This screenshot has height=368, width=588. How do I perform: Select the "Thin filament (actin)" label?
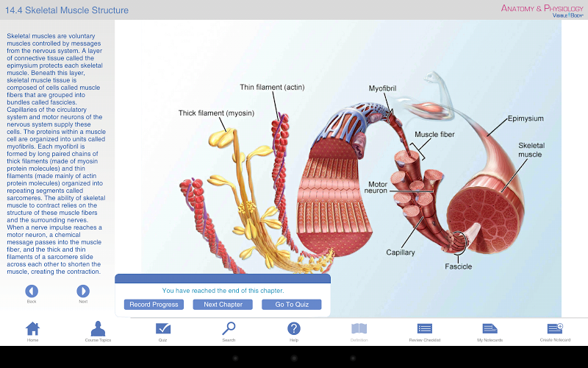(272, 87)
